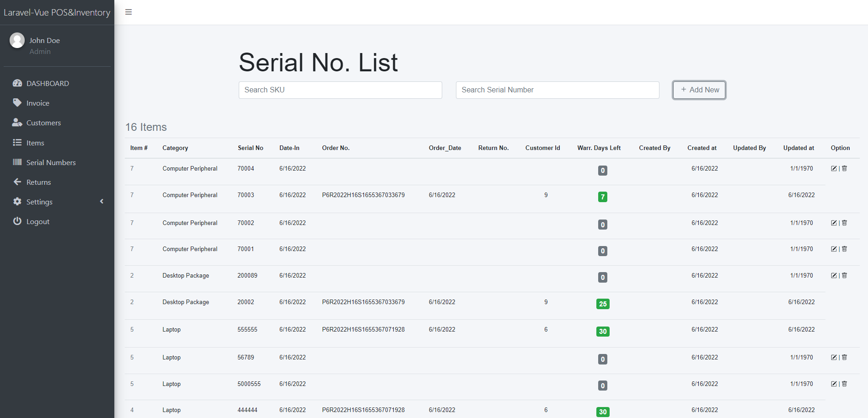Toggle the hamburger sidebar menu icon
This screenshot has height=418, width=868.
pyautogui.click(x=129, y=12)
